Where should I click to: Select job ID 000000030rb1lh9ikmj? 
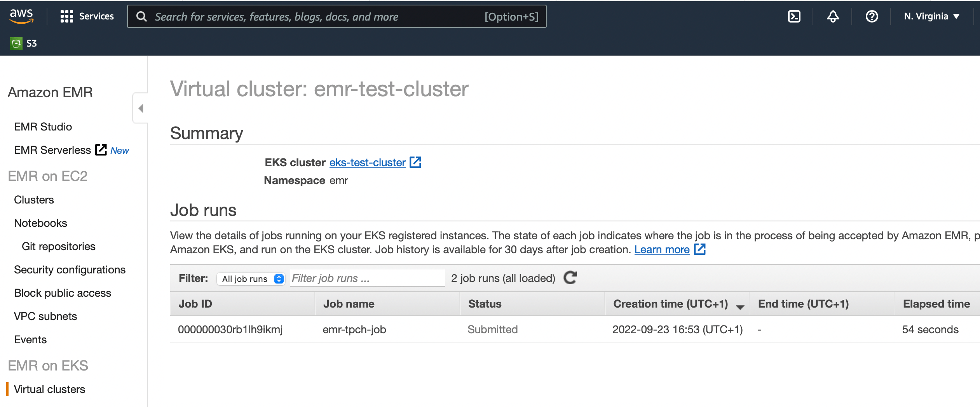pyautogui.click(x=230, y=329)
